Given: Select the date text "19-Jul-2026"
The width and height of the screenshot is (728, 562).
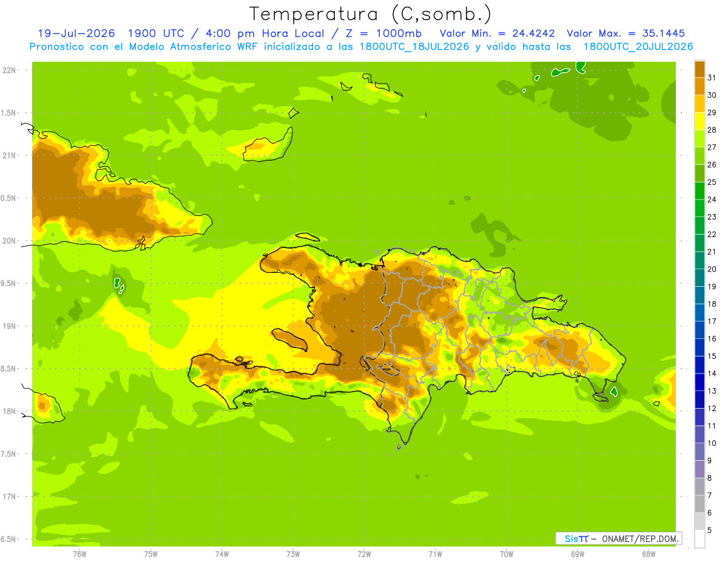Looking at the screenshot, I should pos(76,33).
